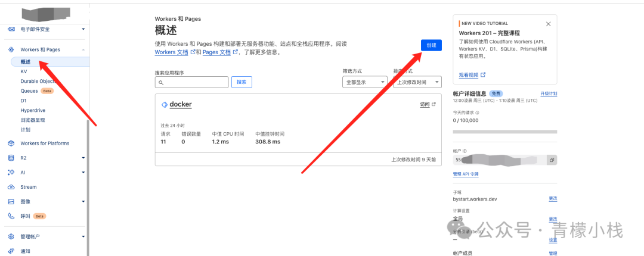Click the bystart.workers.dev subdomain text
644x256 pixels.
tap(475, 199)
